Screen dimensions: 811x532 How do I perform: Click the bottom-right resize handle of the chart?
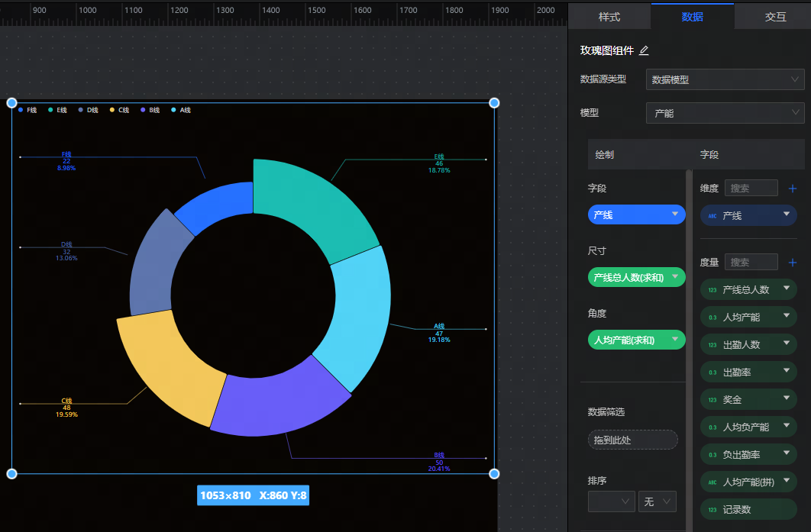494,474
